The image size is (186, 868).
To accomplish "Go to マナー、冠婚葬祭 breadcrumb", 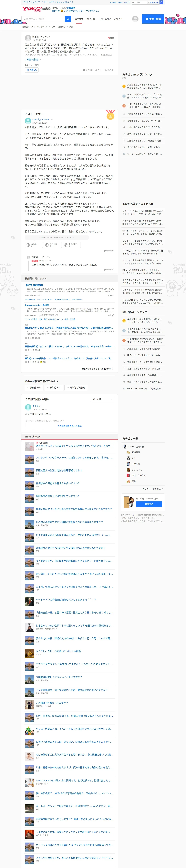I will pyautogui.click(x=58, y=27).
